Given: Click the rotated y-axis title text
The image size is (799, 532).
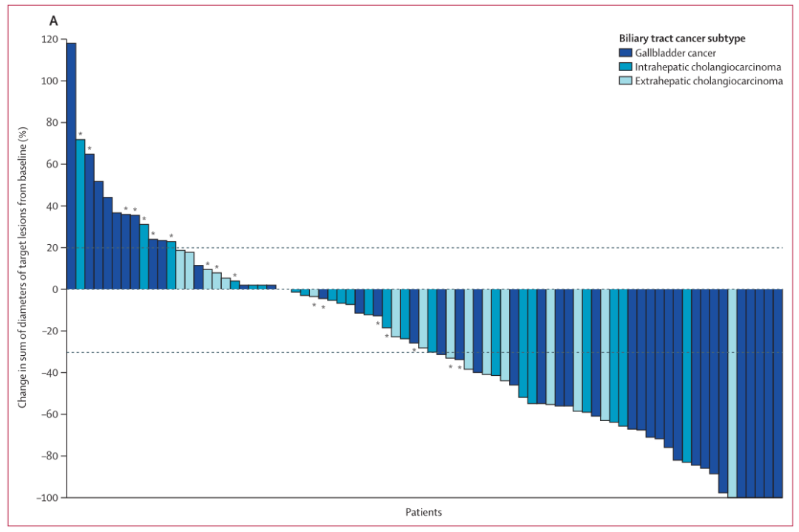Looking at the screenshot, I should pyautogui.click(x=23, y=268).
